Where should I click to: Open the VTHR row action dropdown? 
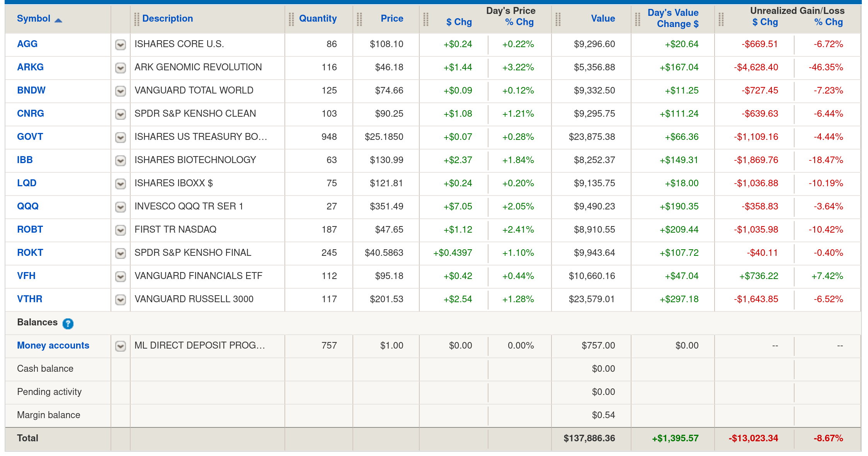[x=121, y=300]
